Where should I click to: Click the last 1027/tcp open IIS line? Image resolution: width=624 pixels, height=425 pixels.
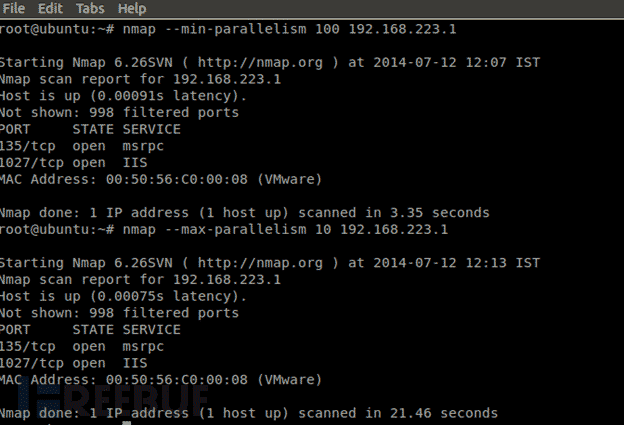[66, 363]
